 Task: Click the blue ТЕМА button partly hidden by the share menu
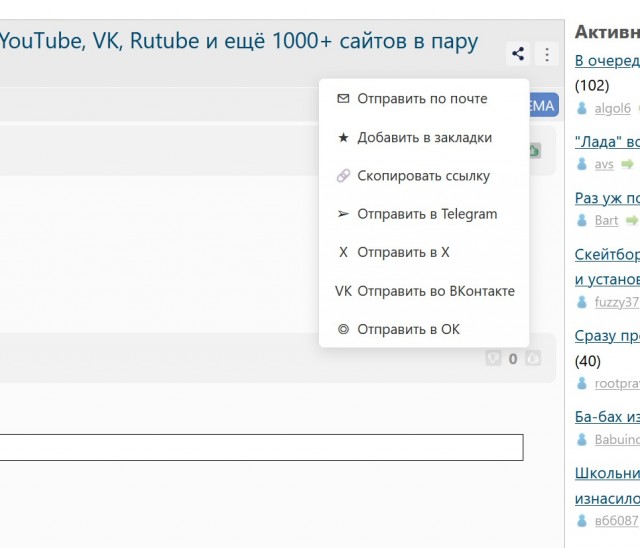(544, 105)
